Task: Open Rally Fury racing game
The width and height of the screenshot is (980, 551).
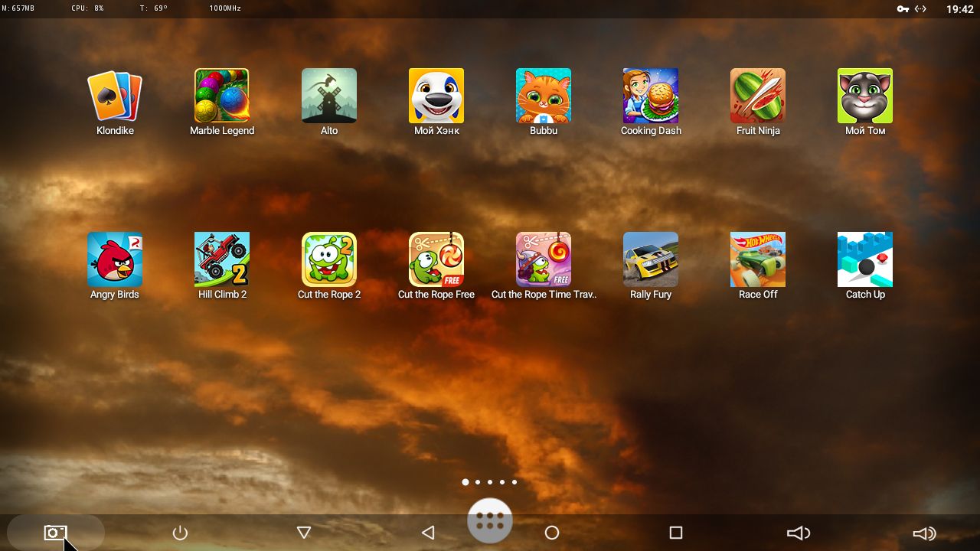Action: pyautogui.click(x=651, y=259)
